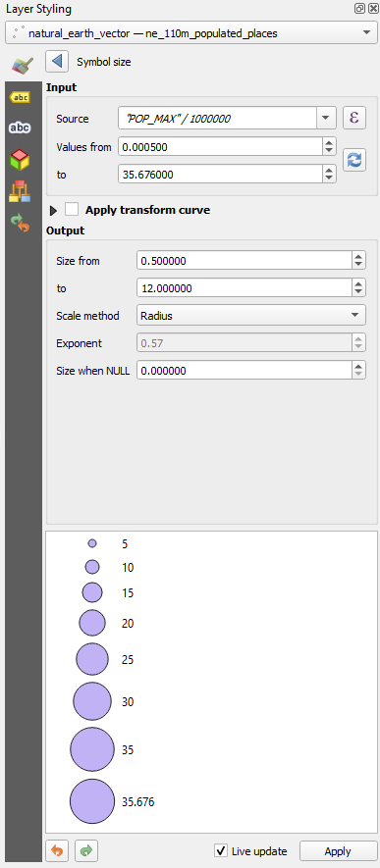Increase the Size when NULL spinner

pyautogui.click(x=358, y=366)
